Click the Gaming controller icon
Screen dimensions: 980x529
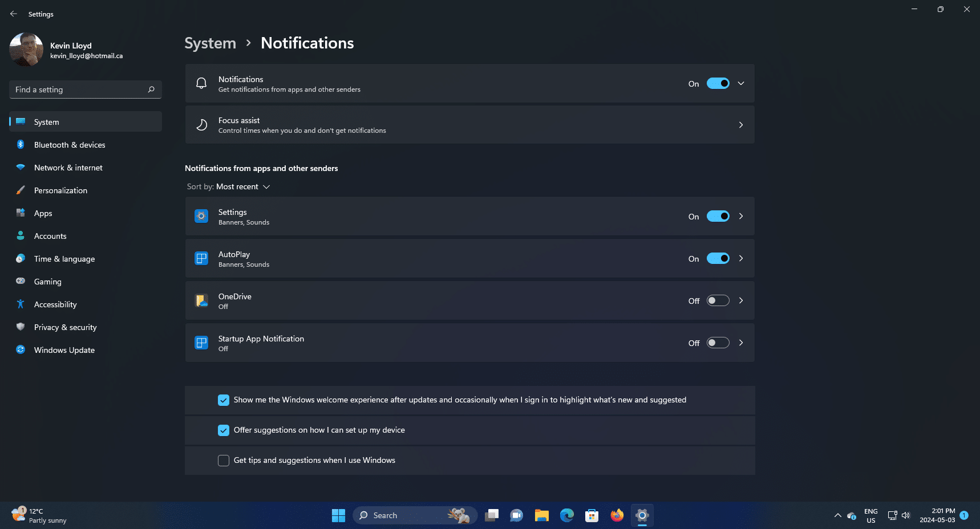[21, 282]
